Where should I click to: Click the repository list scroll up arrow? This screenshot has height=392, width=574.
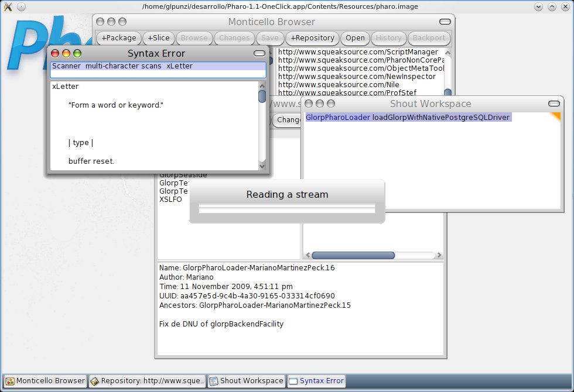tap(447, 53)
